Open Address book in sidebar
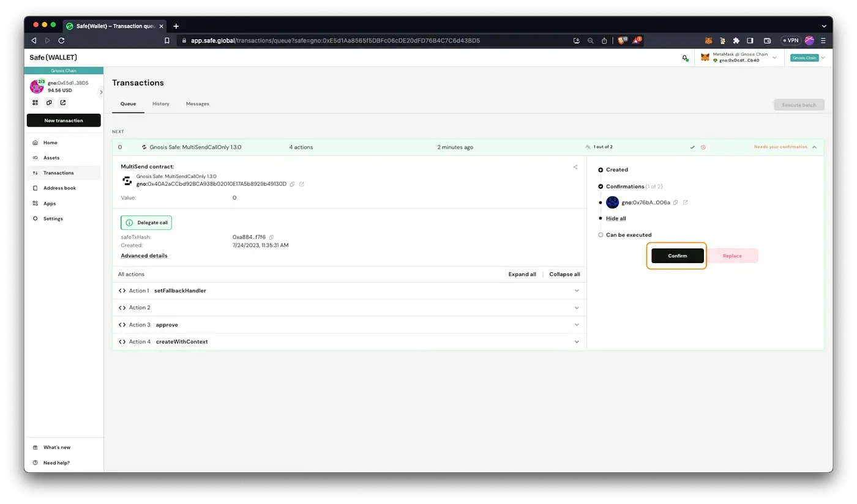Screen dimensions: 857x504 coord(64,188)
